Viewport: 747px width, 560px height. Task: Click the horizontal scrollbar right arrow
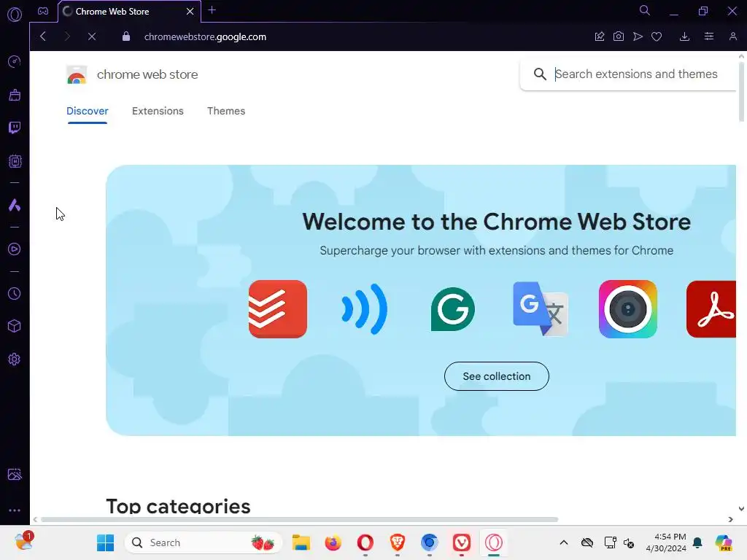point(731,519)
